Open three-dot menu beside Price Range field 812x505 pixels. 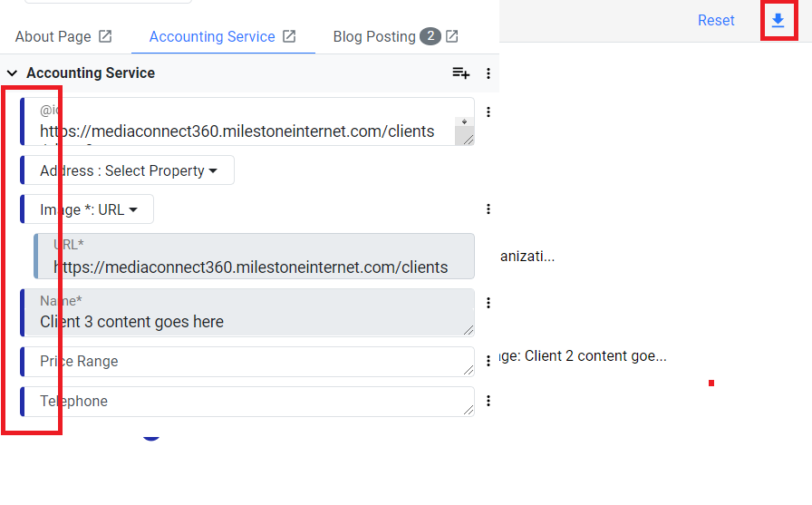point(488,361)
